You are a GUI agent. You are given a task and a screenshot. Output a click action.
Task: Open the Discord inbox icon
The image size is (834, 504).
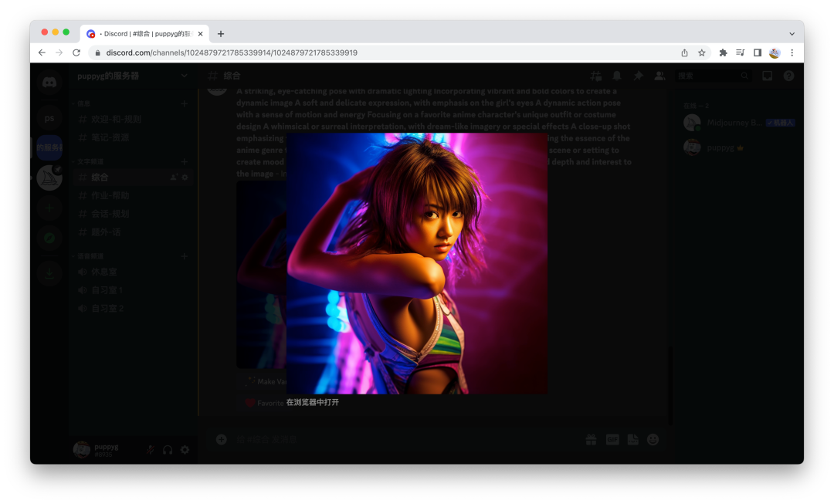point(767,76)
